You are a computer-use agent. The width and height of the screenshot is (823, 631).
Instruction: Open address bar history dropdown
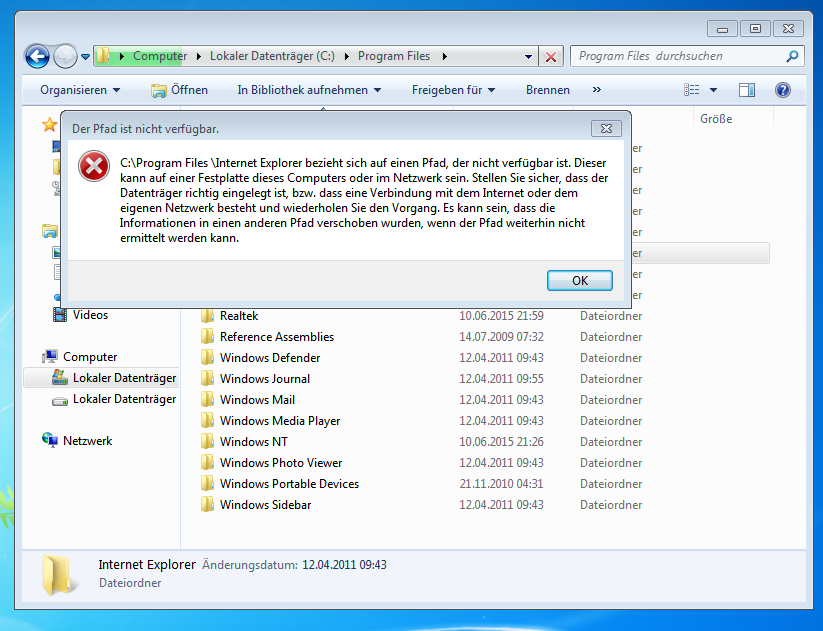529,57
